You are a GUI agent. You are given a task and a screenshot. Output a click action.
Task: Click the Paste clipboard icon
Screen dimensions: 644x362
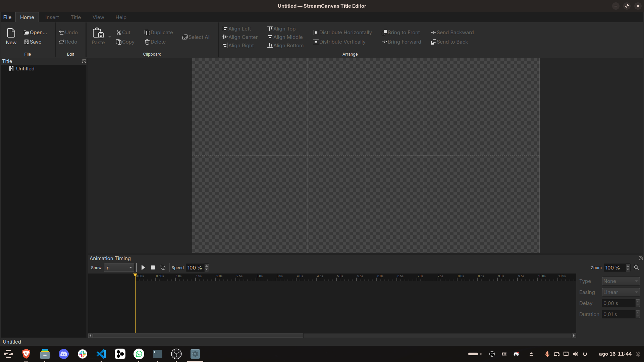[98, 36]
